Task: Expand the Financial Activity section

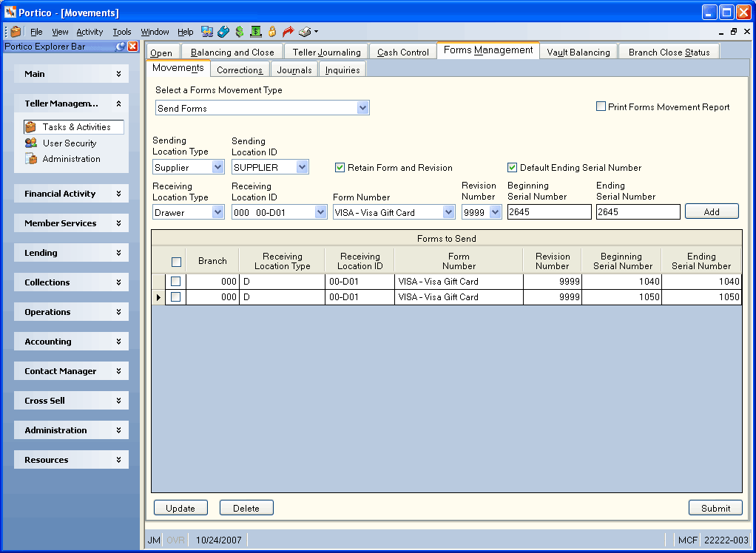Action: coord(71,194)
